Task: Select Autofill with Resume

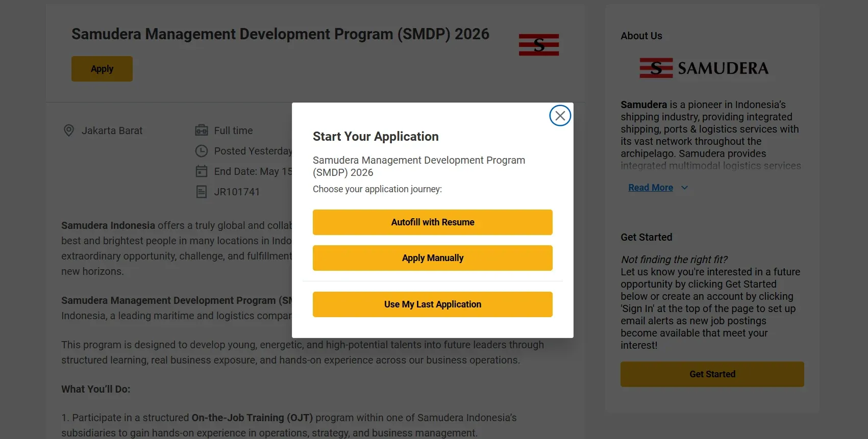Action: point(432,222)
